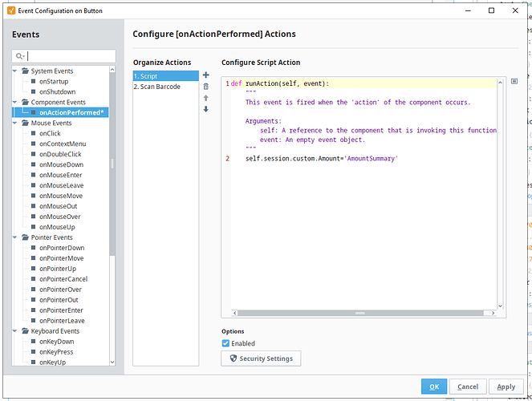
Task: Select the onMouseOver event
Action: (x=59, y=217)
